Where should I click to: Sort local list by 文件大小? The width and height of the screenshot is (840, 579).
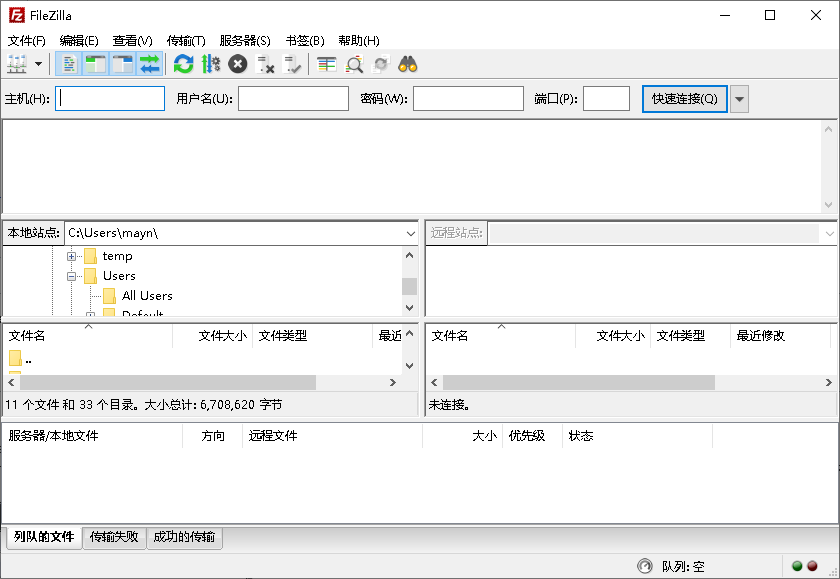click(213, 336)
